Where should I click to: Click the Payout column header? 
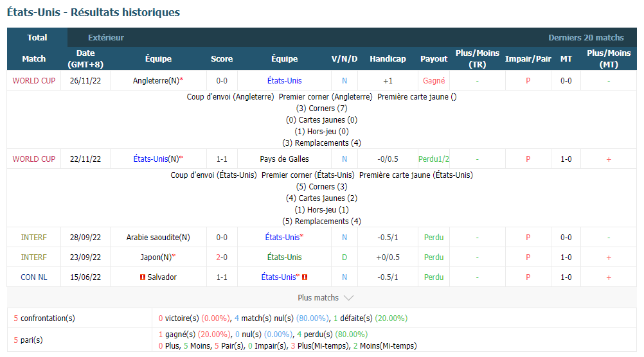click(434, 58)
